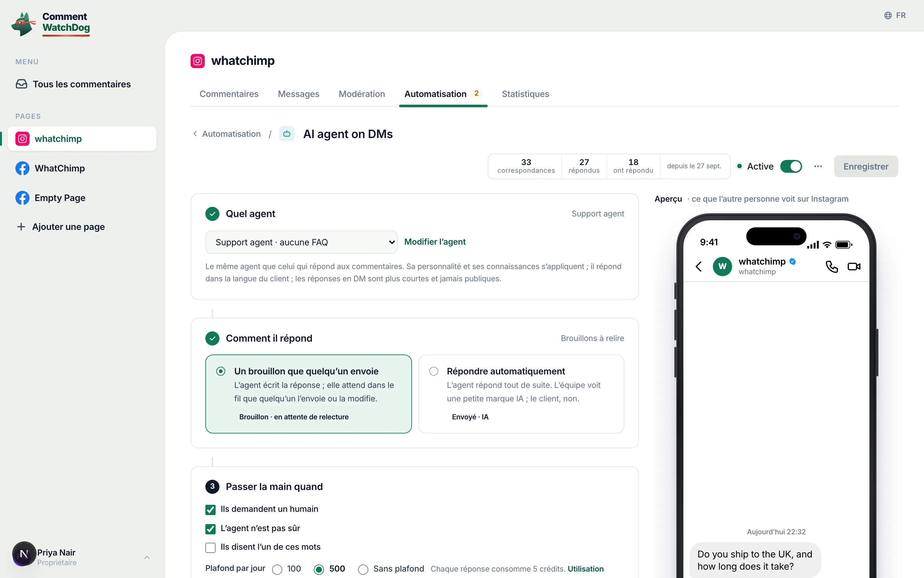Click the plus icon to add a page
Viewport: 924px width, 578px height.
point(21,227)
